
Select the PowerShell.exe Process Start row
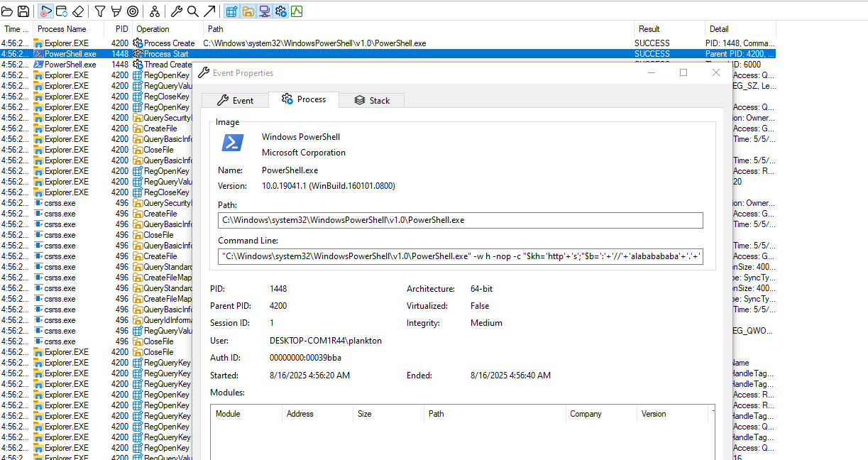tap(388, 54)
